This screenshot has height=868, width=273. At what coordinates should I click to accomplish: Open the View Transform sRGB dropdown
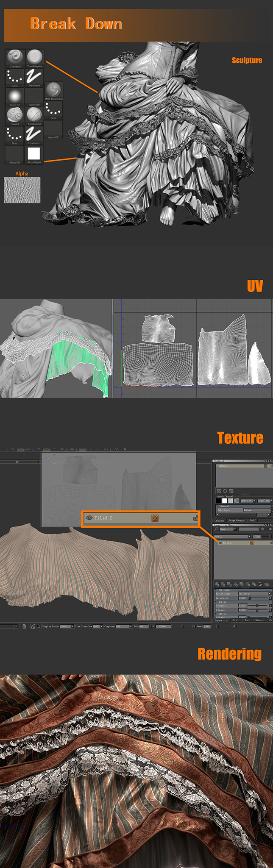tap(98, 626)
